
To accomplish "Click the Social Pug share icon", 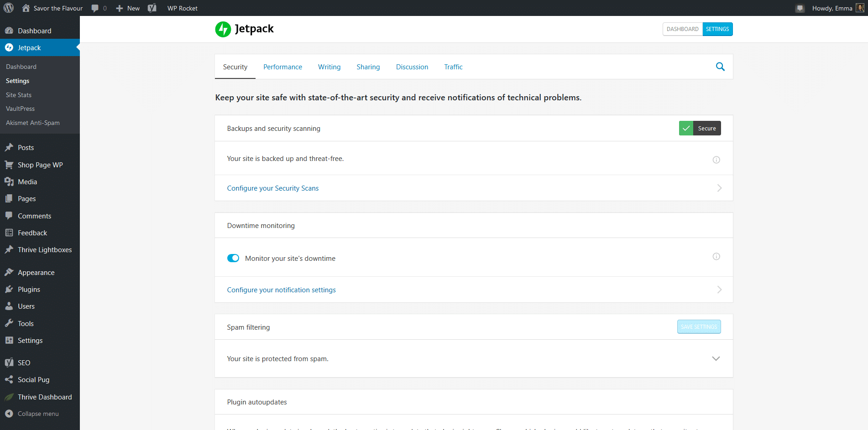I will pyautogui.click(x=9, y=379).
